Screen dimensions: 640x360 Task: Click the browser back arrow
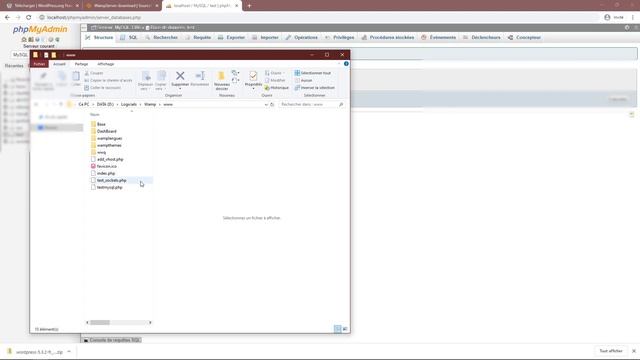(7, 17)
